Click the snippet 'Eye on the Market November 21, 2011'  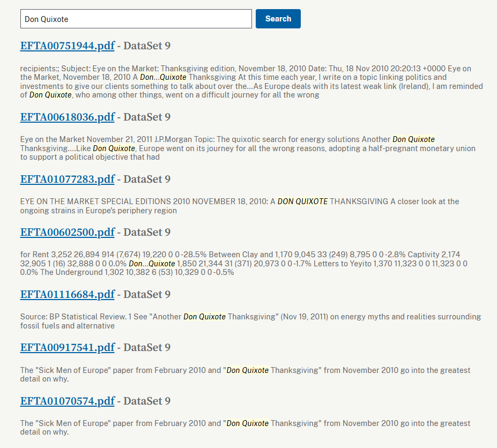click(x=248, y=148)
